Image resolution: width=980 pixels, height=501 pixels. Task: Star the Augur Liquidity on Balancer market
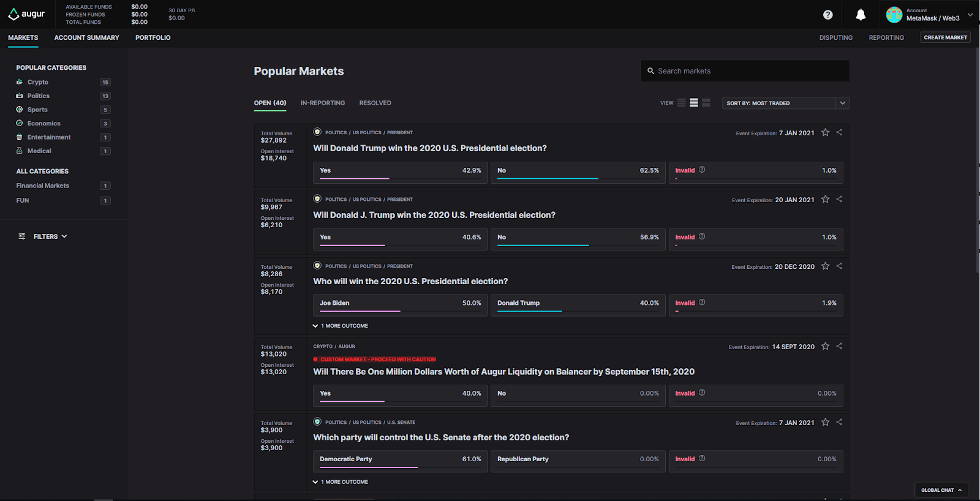[826, 346]
